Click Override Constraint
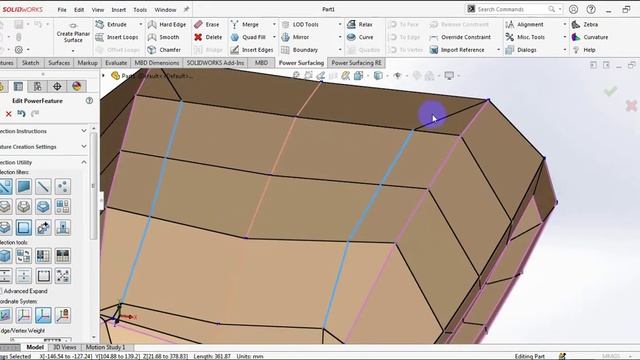This screenshot has width=640, height=360. 460,37
